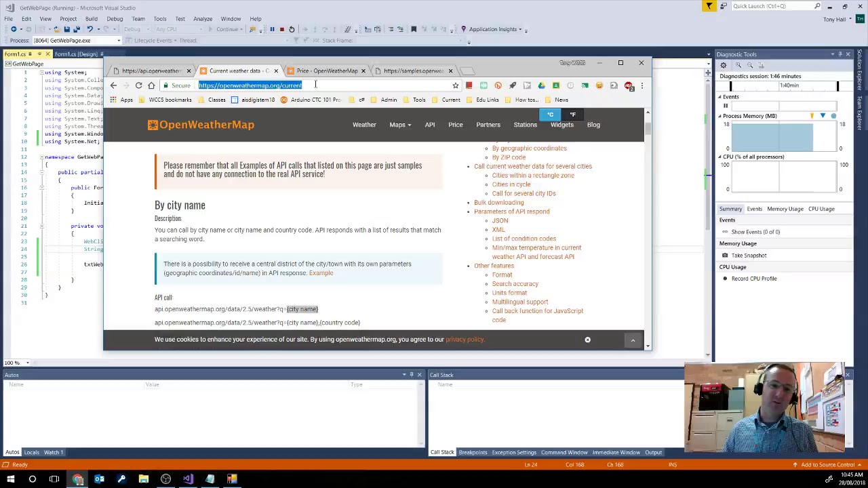
Task: Open Debug menu in Visual Studio
Action: click(115, 19)
